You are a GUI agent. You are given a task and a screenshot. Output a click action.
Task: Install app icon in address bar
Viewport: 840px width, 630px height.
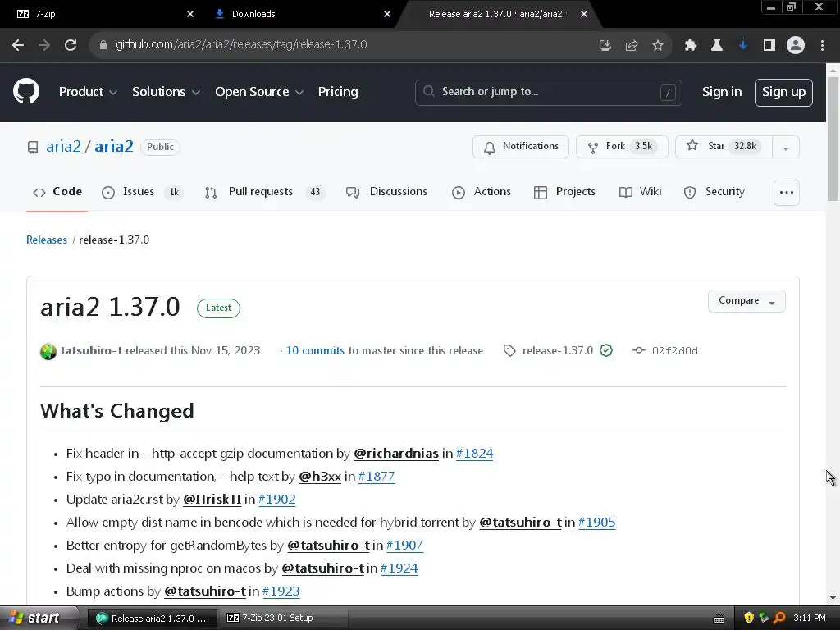[x=605, y=46]
